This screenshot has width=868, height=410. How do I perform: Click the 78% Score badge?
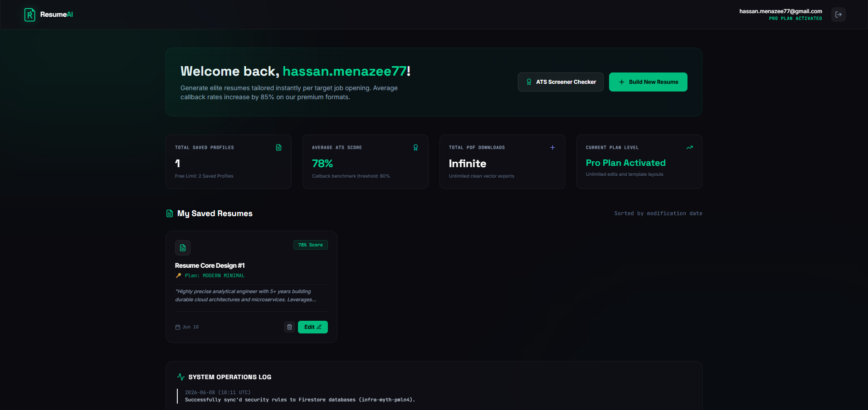pyautogui.click(x=311, y=245)
